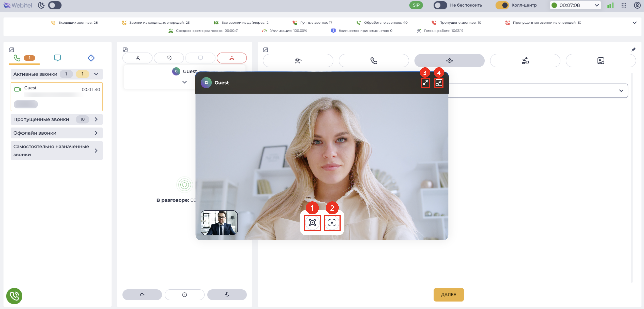Screen dimensions: 644x309
Task: Open the phone tab in right panel
Action: click(x=374, y=61)
